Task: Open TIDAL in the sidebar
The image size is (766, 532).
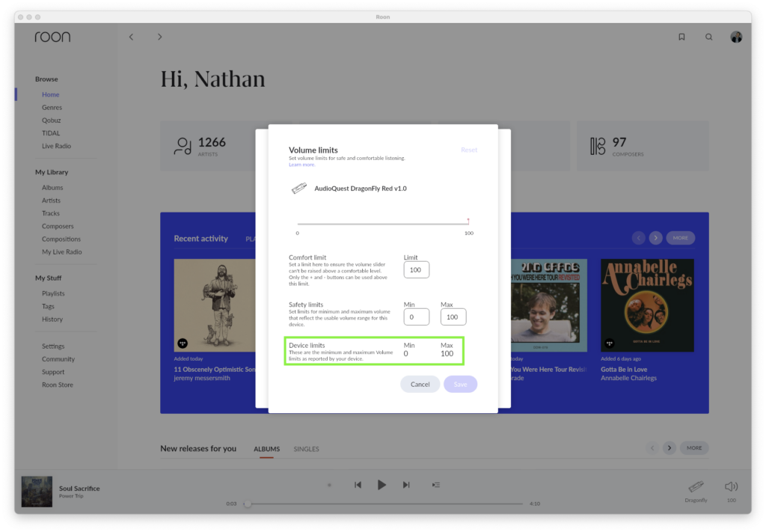Action: tap(51, 133)
